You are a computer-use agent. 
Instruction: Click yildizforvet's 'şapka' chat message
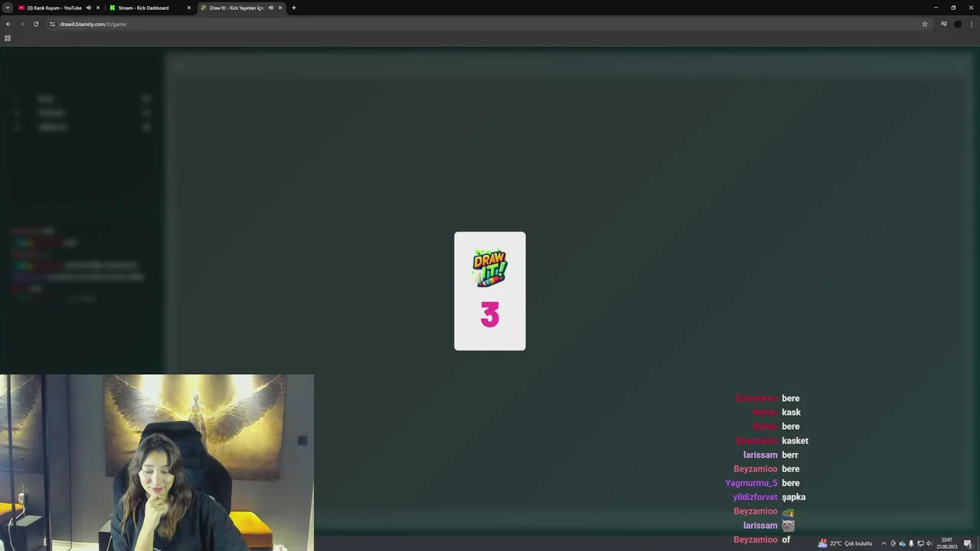(793, 497)
